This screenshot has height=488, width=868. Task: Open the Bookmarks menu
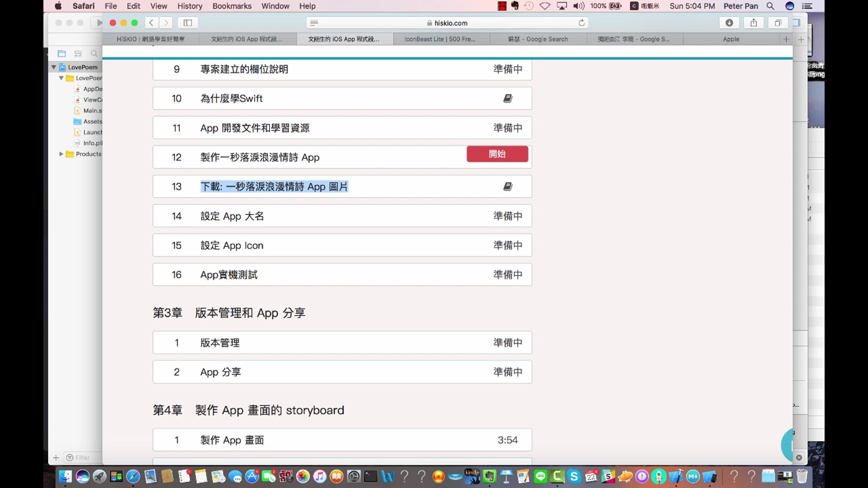(x=232, y=6)
